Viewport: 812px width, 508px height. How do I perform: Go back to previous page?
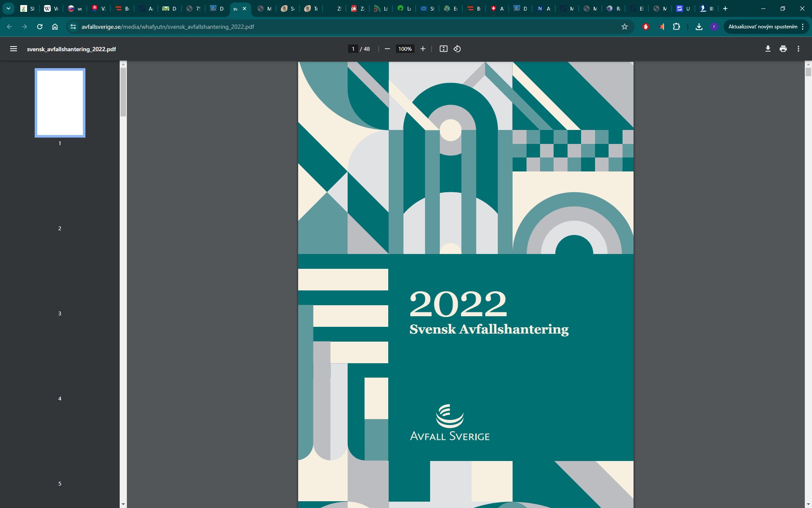coord(9,27)
